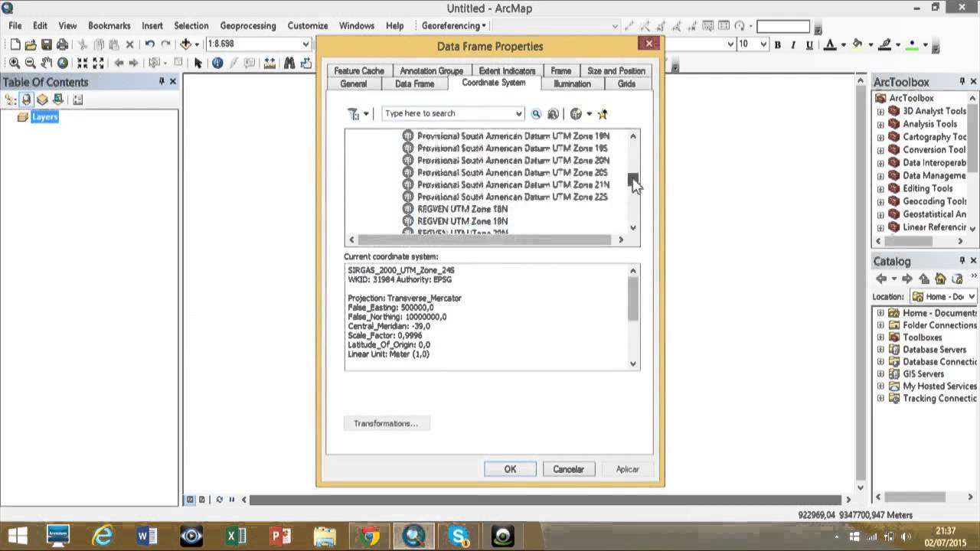The height and width of the screenshot is (551, 980).
Task: Click the Full Extent globe icon
Action: pyautogui.click(x=63, y=64)
